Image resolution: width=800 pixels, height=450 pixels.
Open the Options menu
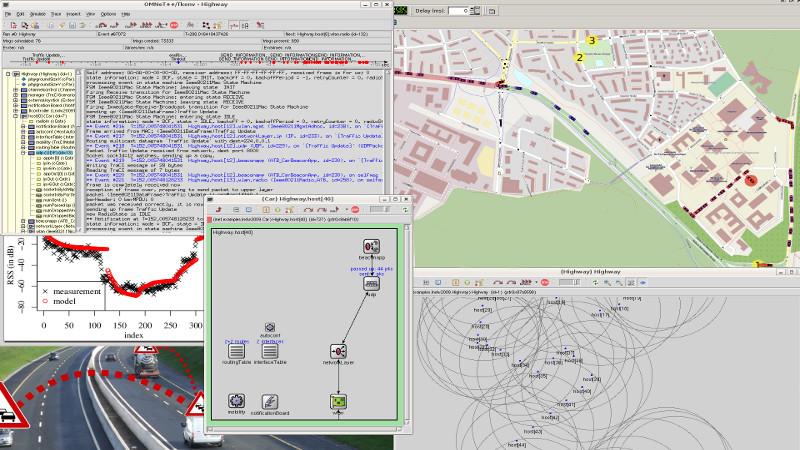108,14
